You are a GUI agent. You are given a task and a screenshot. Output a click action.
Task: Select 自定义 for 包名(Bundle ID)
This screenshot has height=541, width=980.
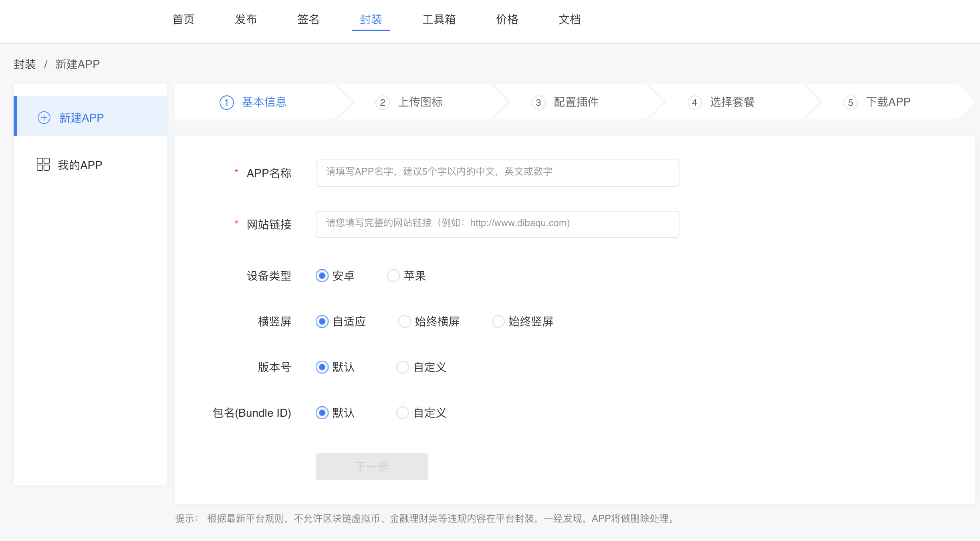pos(402,413)
